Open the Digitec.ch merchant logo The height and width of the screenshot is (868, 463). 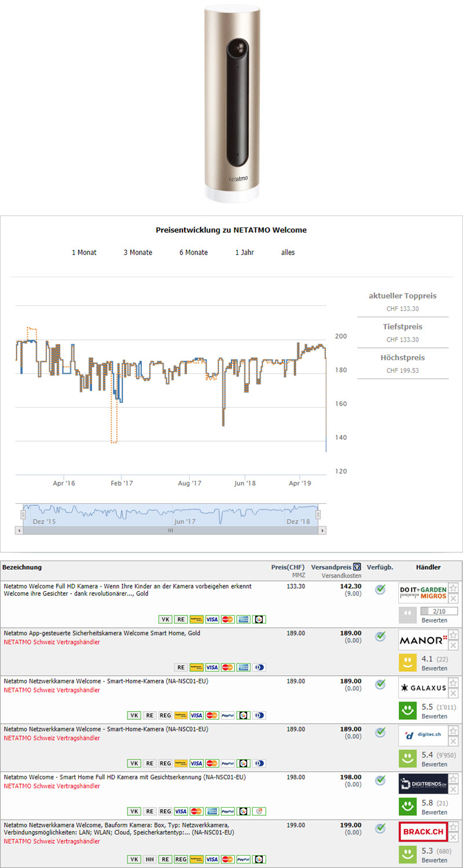pyautogui.click(x=422, y=736)
